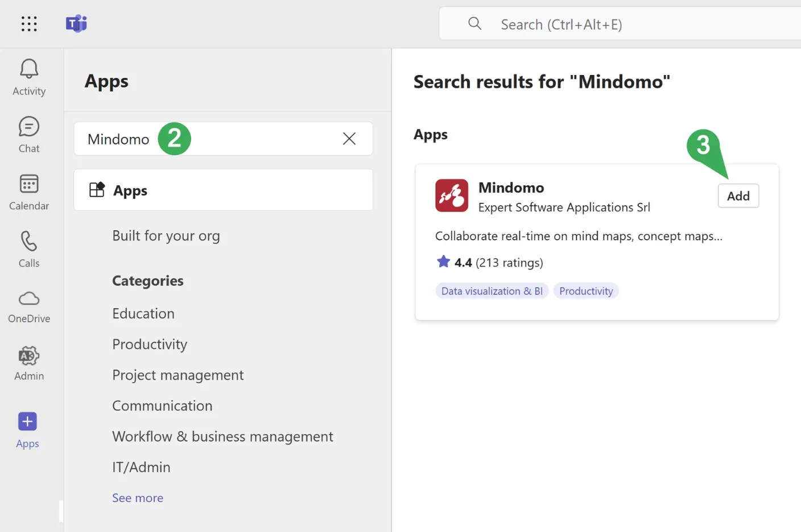Select Project management category
The height and width of the screenshot is (532, 801).
177,375
